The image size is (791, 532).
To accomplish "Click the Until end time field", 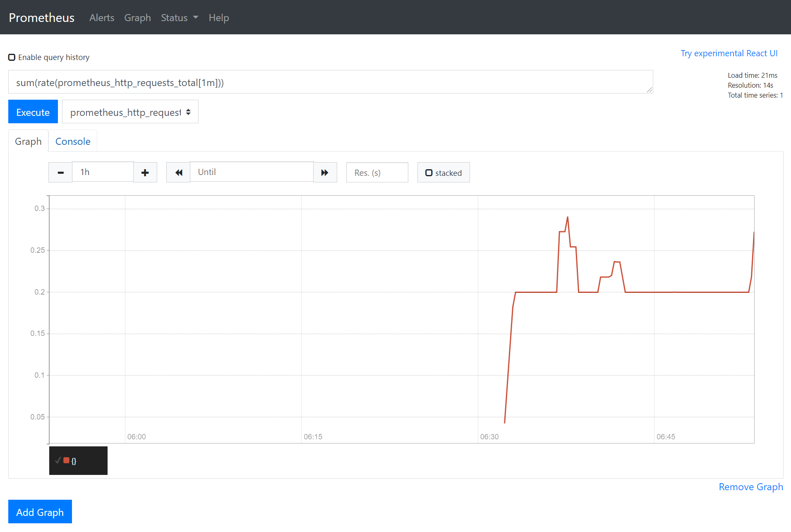I will pyautogui.click(x=252, y=172).
